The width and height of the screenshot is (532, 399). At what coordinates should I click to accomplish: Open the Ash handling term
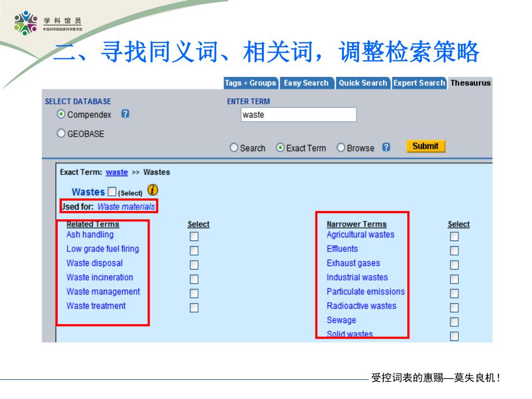pyautogui.click(x=90, y=234)
